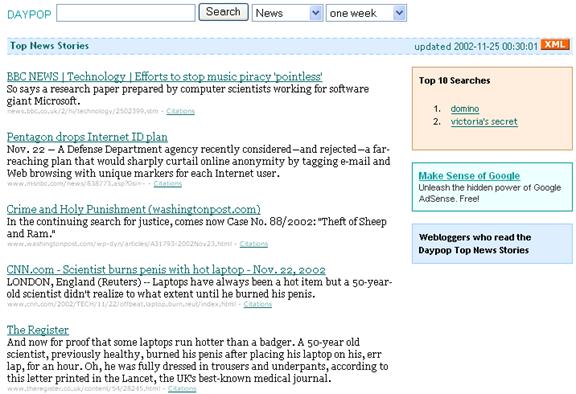576x394 pixels.
Task: Select top search term victoria's secret
Action: (484, 122)
